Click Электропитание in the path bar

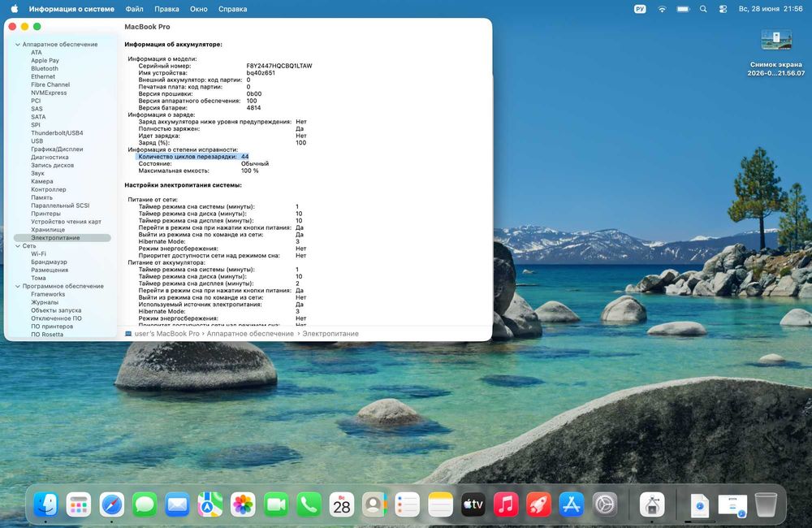coord(330,334)
